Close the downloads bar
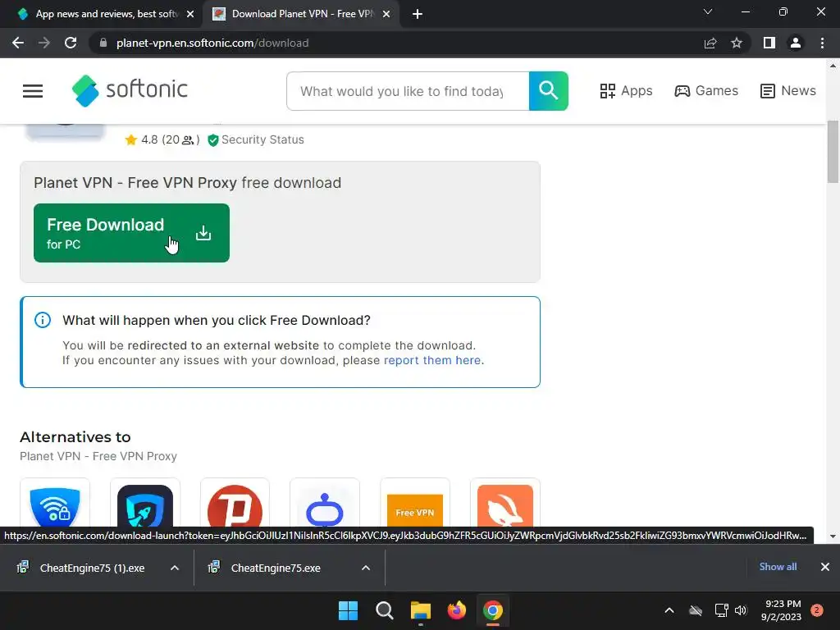The image size is (840, 630). (x=825, y=567)
